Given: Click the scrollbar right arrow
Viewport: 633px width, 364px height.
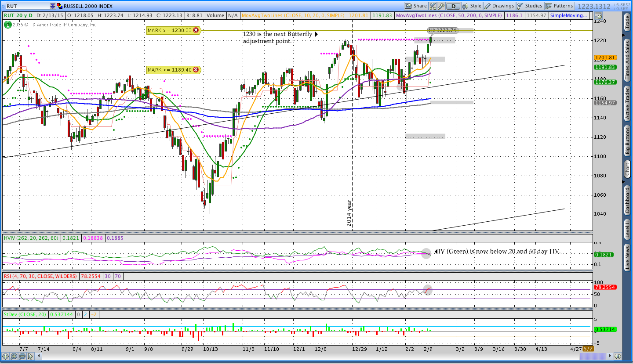Looking at the screenshot, I should point(609,356).
